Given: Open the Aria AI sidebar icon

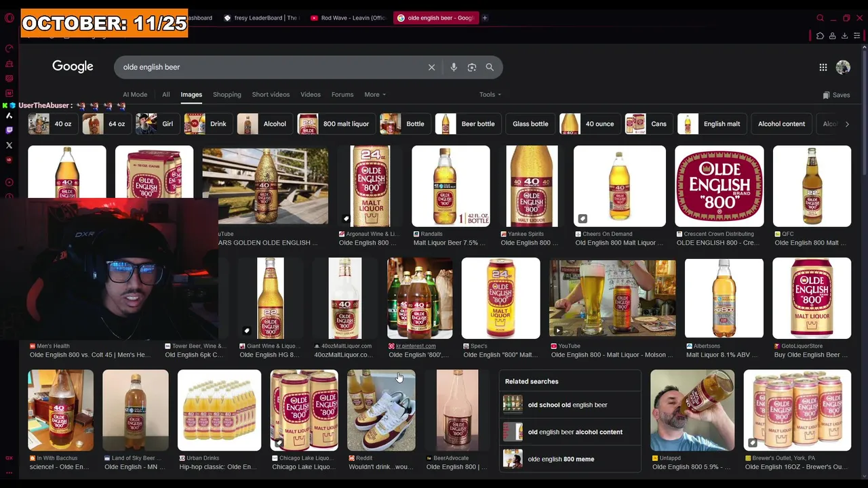Looking at the screenshot, I should click(x=9, y=116).
